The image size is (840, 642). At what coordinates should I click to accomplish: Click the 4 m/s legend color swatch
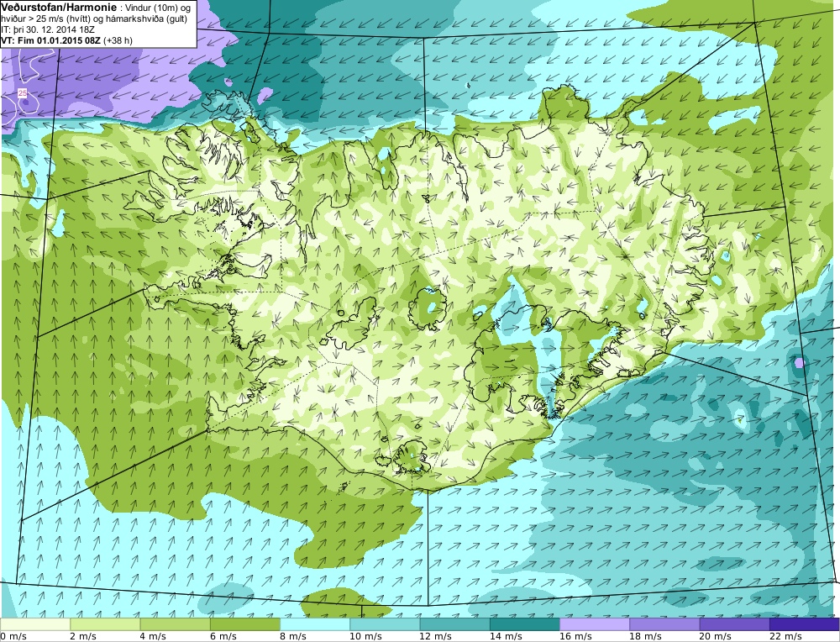176,624
